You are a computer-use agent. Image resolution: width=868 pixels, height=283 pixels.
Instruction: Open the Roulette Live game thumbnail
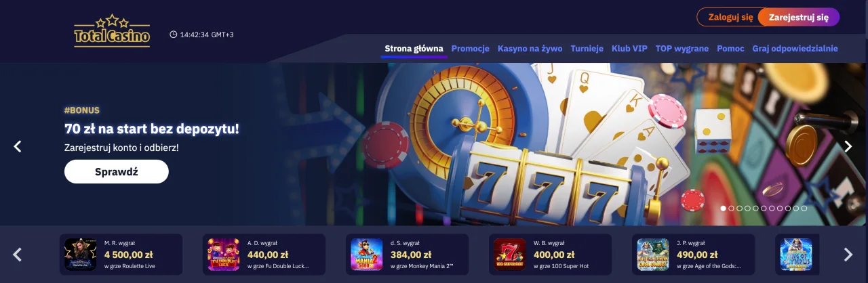coord(80,255)
